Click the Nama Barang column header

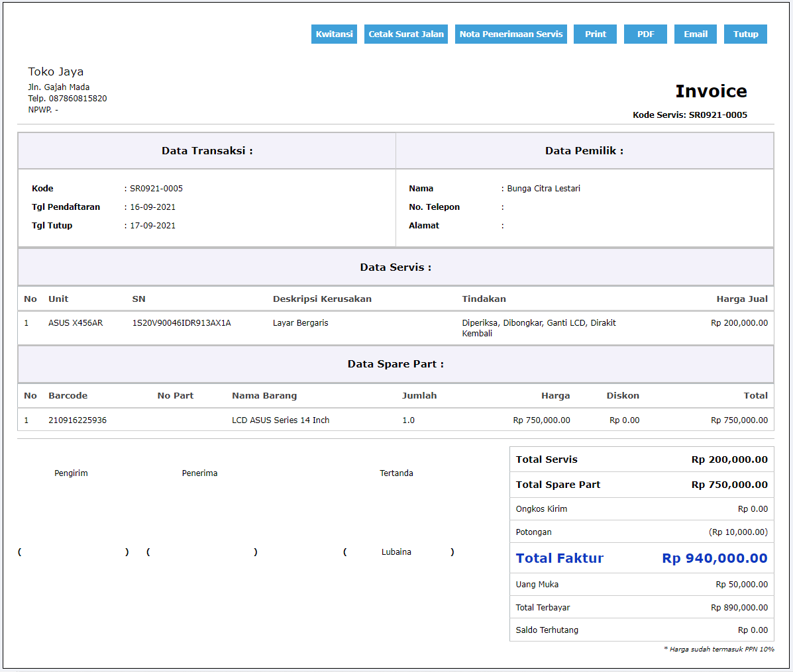point(264,396)
